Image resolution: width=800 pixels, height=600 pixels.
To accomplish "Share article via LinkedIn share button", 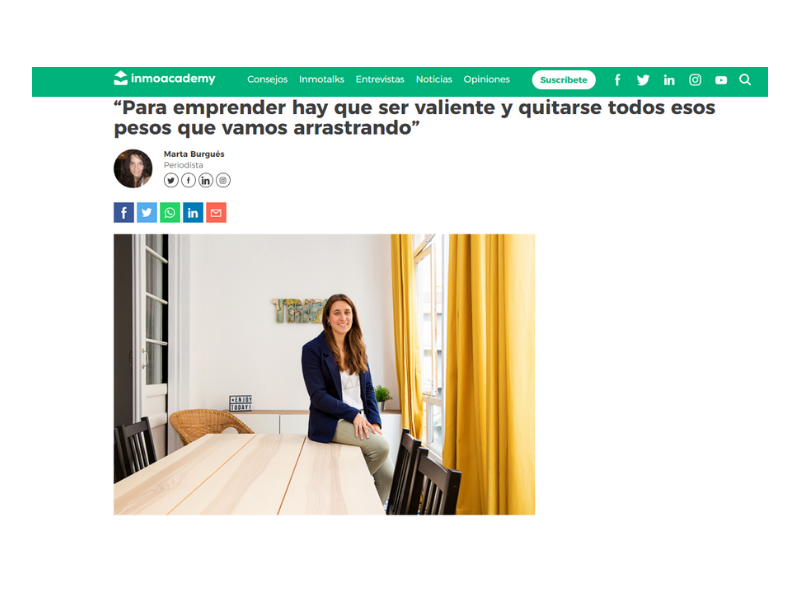I will (x=193, y=212).
